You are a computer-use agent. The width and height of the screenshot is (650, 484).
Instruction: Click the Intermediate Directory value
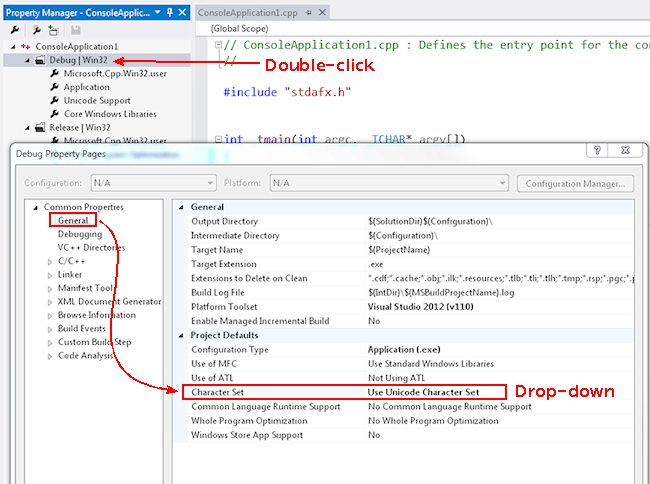[x=403, y=236]
